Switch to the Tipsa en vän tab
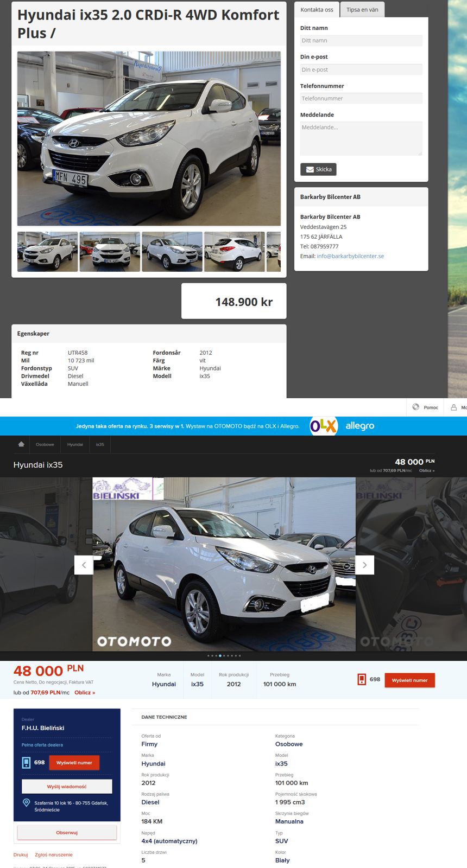Screen dimensions: 467x868 [x=362, y=10]
